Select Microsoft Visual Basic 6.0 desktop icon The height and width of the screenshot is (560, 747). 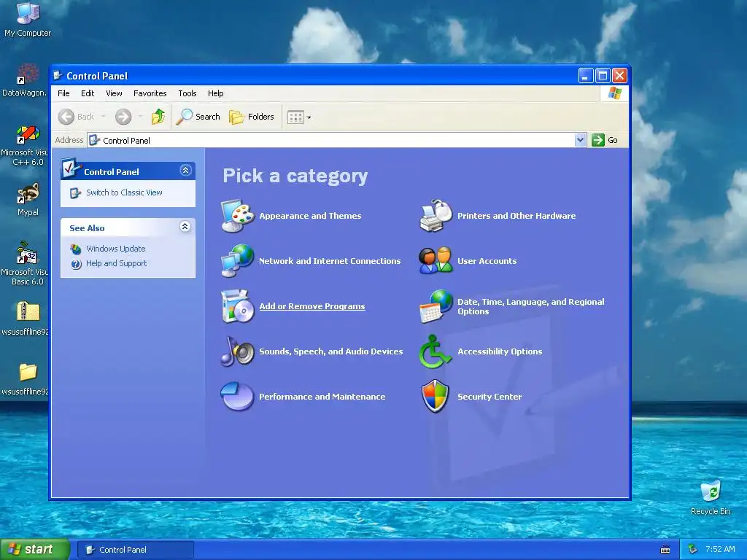point(25,263)
